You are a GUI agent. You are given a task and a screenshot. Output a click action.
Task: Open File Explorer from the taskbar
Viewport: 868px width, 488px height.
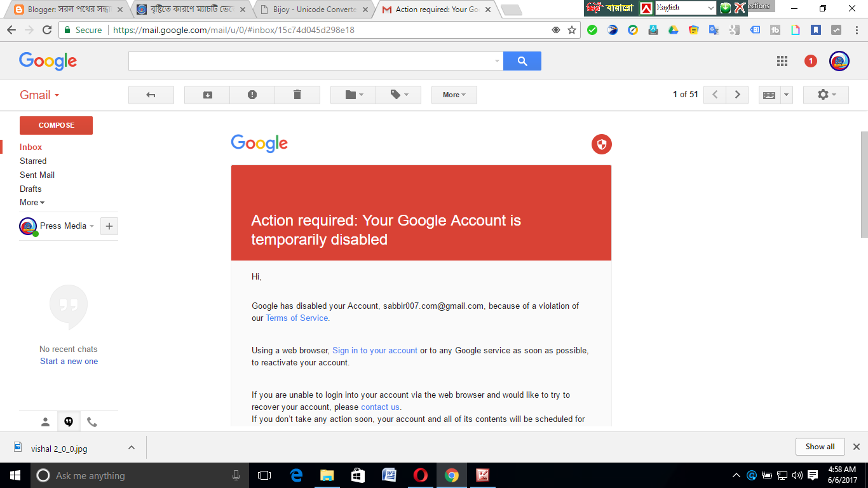327,475
